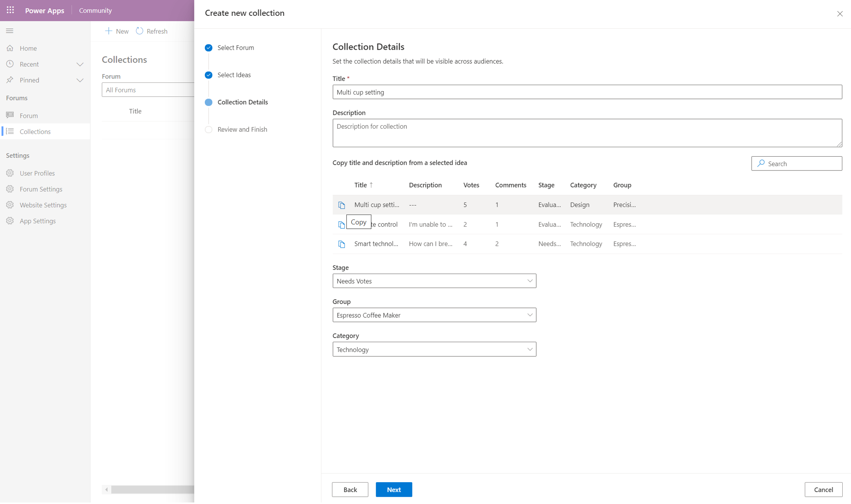Viewport: 851px width, 504px height.
Task: Select the Collection Details step
Action: point(242,101)
